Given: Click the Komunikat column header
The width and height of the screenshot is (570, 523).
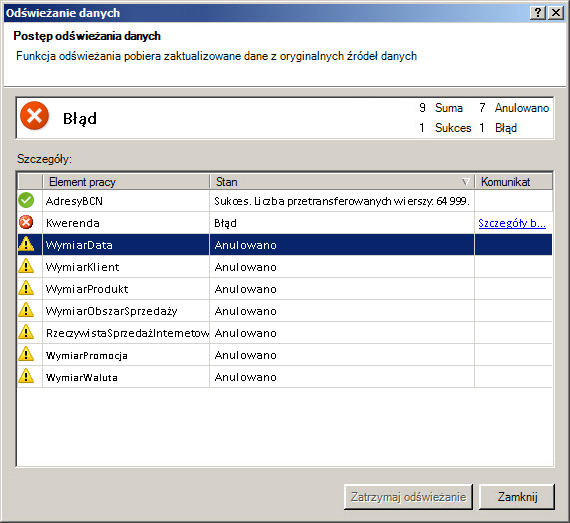Looking at the screenshot, I should coord(513,182).
